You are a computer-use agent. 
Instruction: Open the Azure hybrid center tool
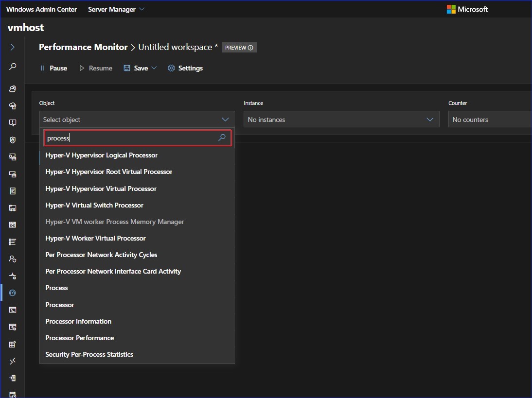pos(13,89)
